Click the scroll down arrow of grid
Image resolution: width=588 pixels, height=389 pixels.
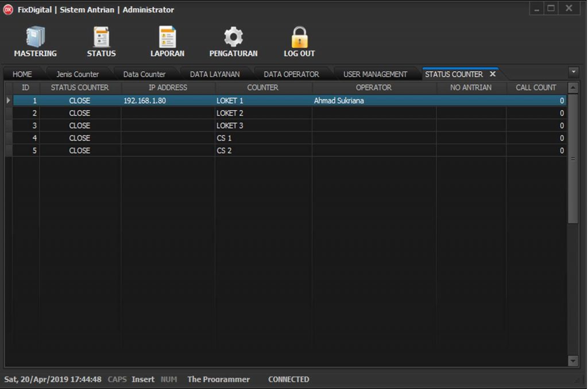click(x=572, y=360)
